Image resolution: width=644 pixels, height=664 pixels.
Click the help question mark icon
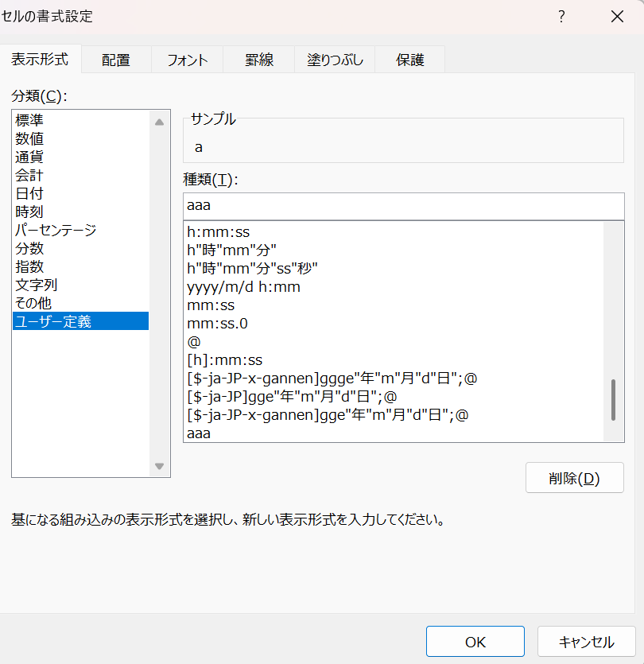point(561,17)
